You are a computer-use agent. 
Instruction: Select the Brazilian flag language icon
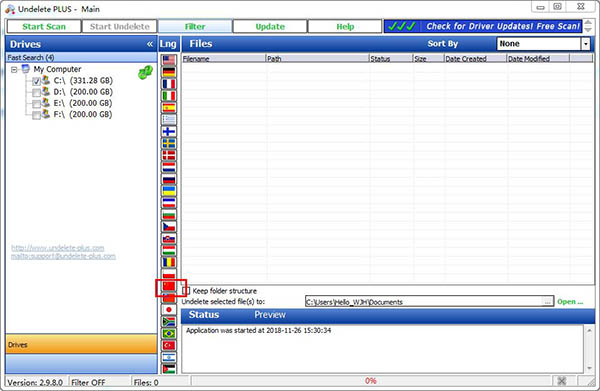[x=169, y=333]
